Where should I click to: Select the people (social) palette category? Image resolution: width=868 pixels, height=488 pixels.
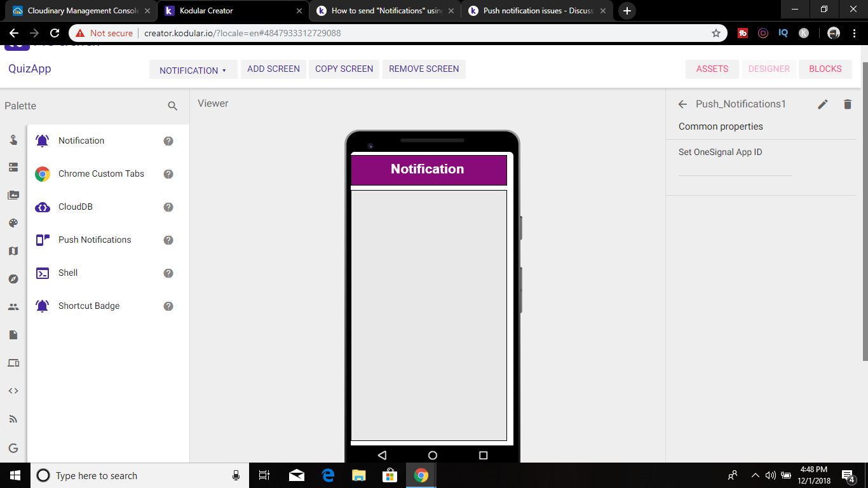coord(13,307)
